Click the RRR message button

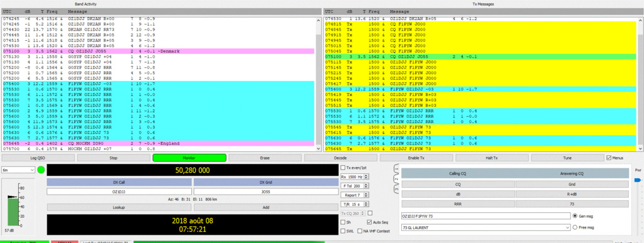tap(457, 204)
